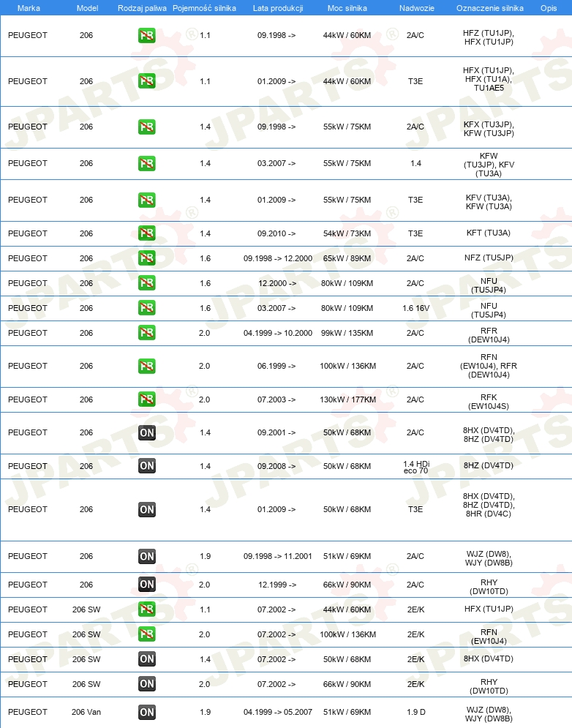Image resolution: width=572 pixels, height=728 pixels.
Task: Click the Rodzaj paliwa column header
Action: (142, 8)
